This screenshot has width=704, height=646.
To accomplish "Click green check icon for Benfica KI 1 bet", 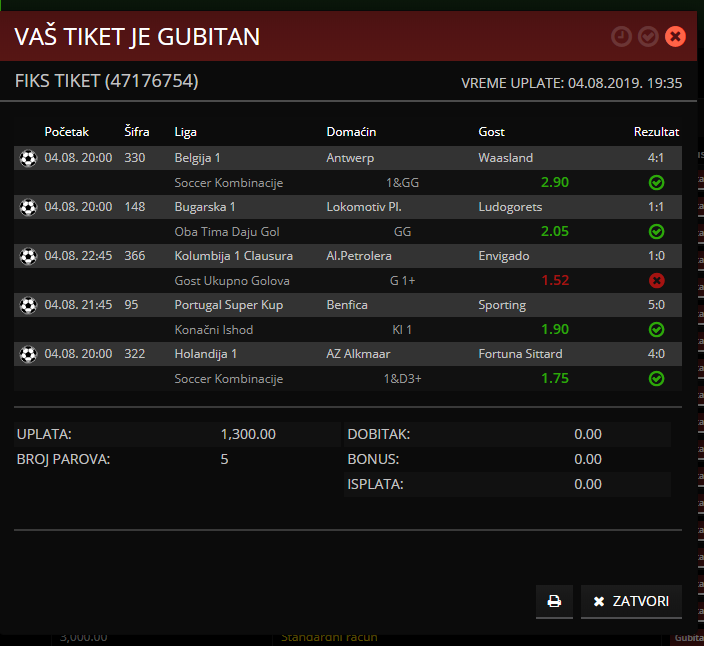I will pos(656,330).
